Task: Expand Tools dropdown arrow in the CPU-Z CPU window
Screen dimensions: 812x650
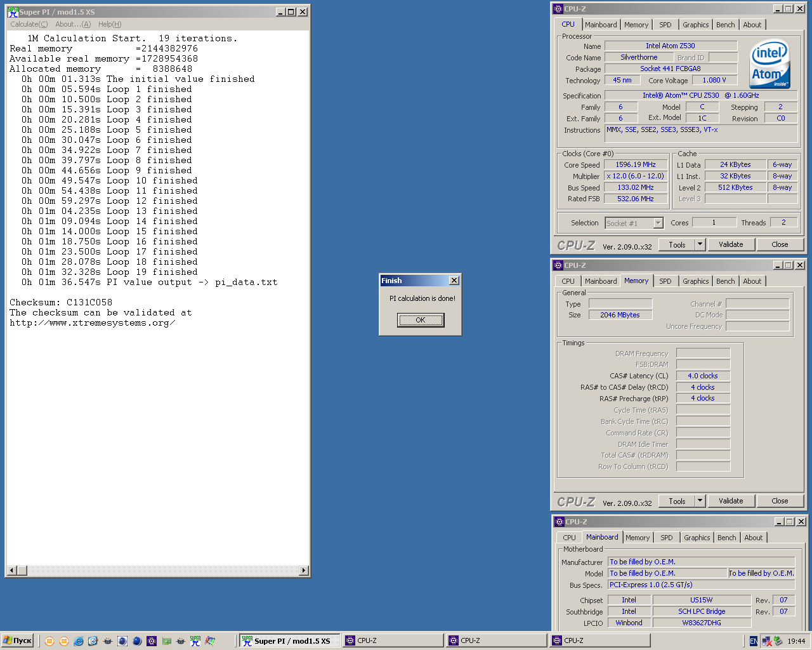Action: click(700, 244)
